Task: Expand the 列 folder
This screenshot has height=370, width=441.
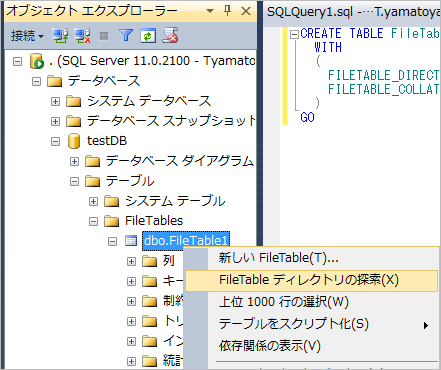Action: click(x=131, y=261)
